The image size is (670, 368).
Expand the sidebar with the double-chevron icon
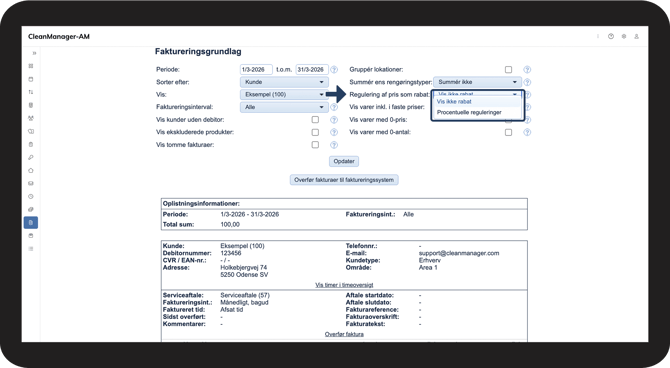tap(34, 53)
